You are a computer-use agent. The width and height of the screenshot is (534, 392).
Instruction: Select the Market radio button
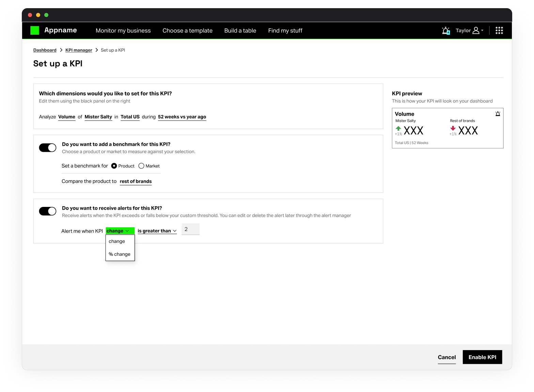[141, 166]
